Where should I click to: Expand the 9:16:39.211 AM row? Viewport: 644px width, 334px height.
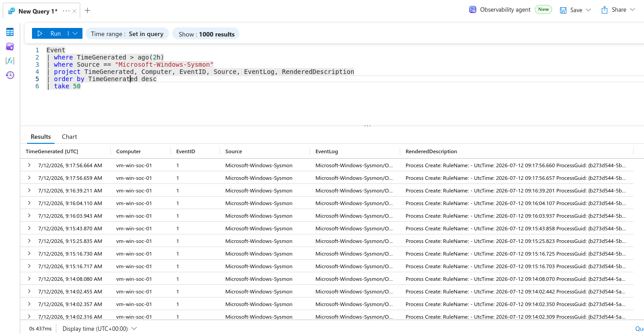(x=29, y=190)
